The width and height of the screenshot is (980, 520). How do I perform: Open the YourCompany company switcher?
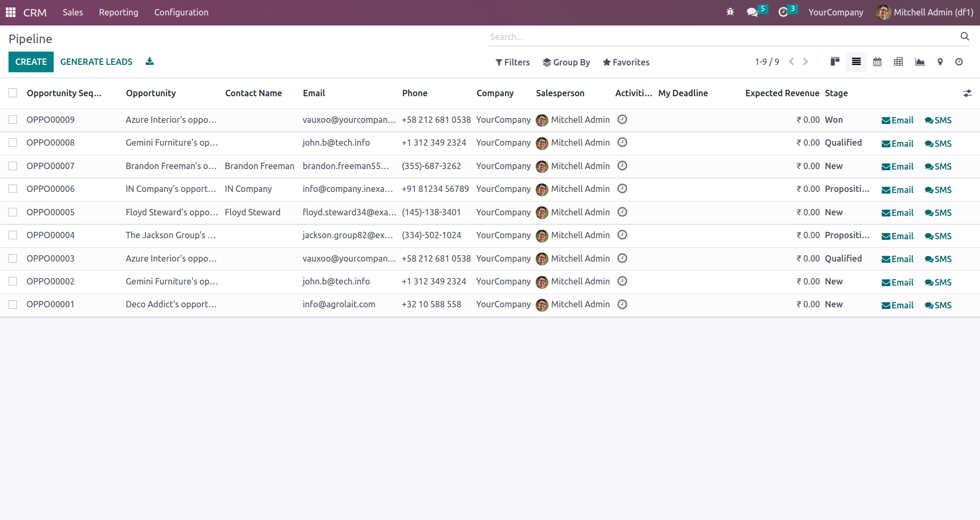pyautogui.click(x=835, y=12)
